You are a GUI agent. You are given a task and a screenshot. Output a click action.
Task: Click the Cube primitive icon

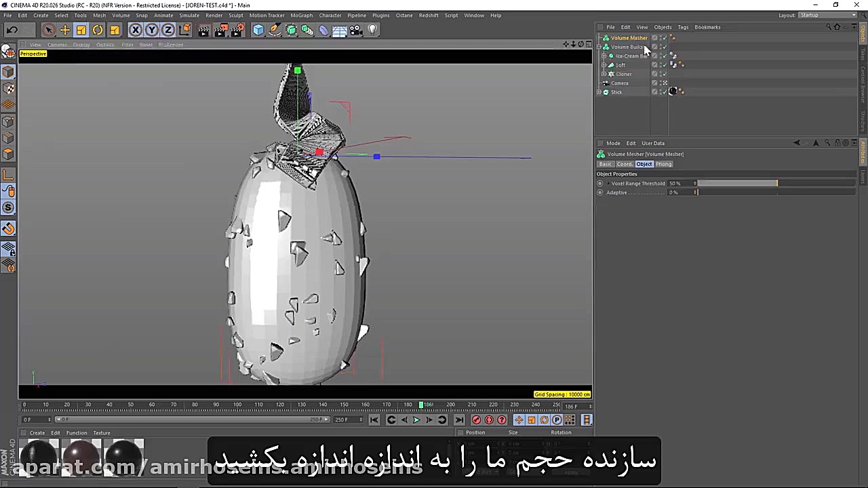258,29
